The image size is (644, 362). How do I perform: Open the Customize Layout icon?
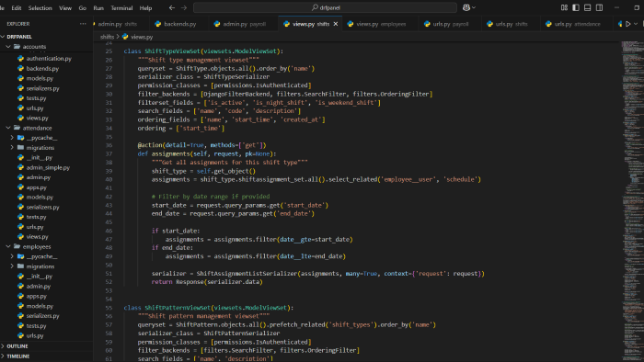(564, 7)
